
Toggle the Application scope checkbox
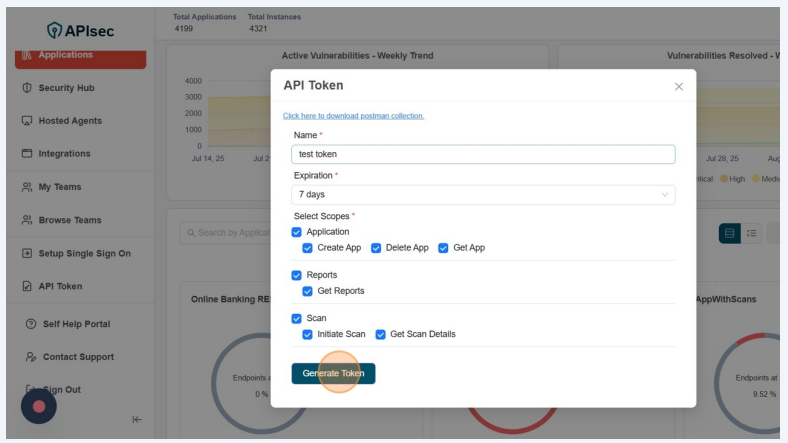coord(297,232)
